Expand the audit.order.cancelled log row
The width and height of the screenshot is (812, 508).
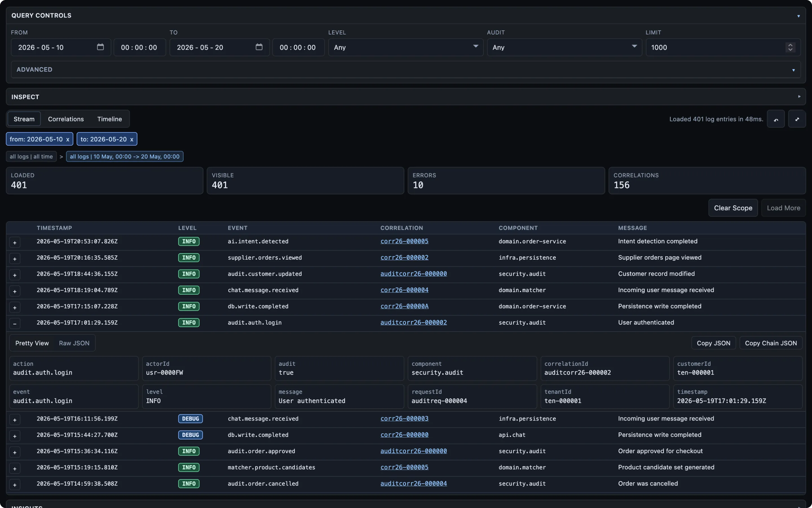15,485
